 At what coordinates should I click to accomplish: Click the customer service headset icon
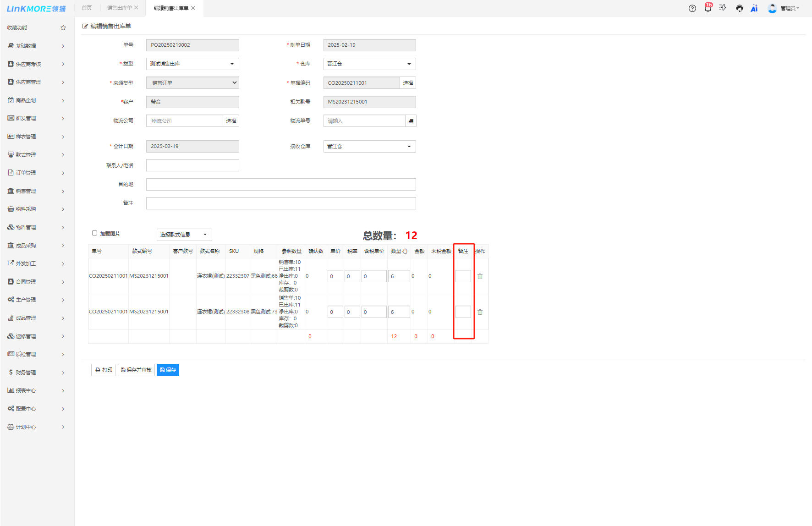pos(739,8)
